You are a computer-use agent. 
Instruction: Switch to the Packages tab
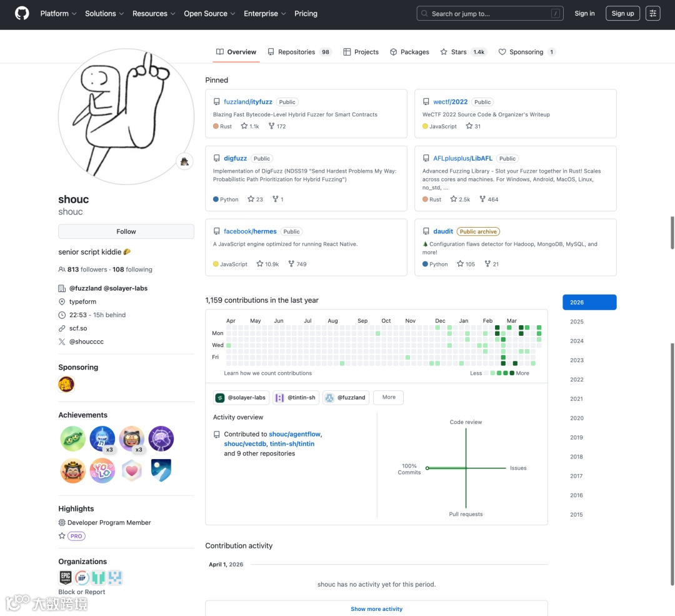point(409,52)
